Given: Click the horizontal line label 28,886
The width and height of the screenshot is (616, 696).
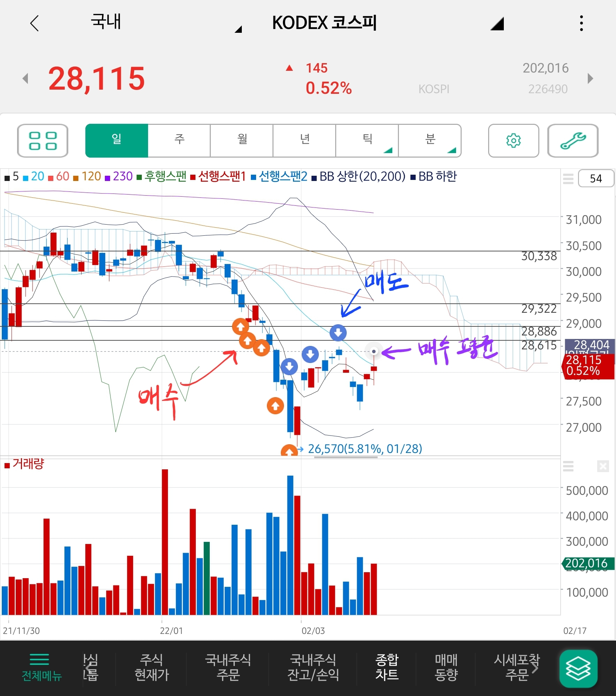Looking at the screenshot, I should [x=539, y=331].
